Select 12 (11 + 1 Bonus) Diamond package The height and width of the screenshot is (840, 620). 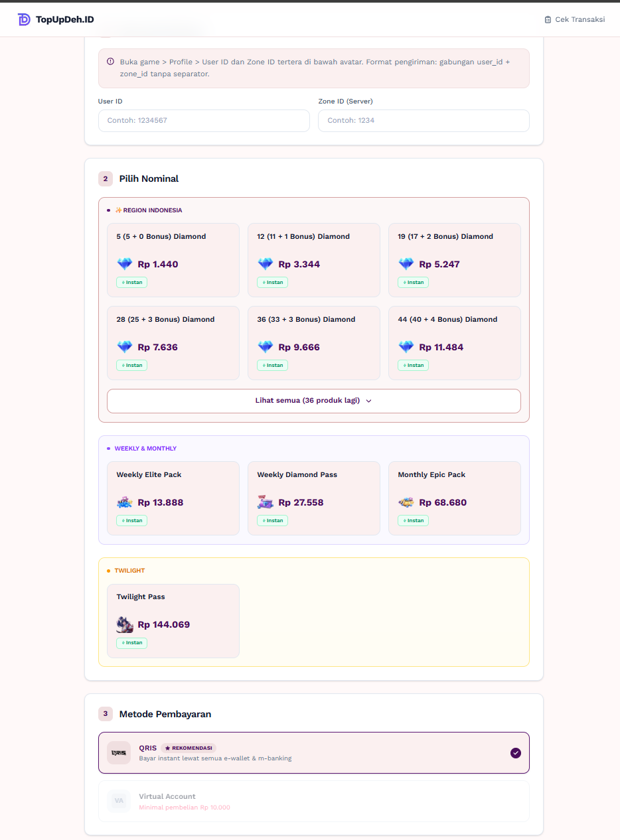click(313, 259)
